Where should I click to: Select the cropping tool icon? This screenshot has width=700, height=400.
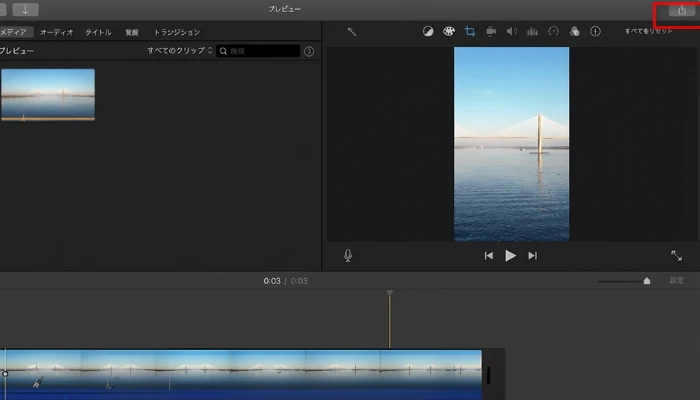470,32
